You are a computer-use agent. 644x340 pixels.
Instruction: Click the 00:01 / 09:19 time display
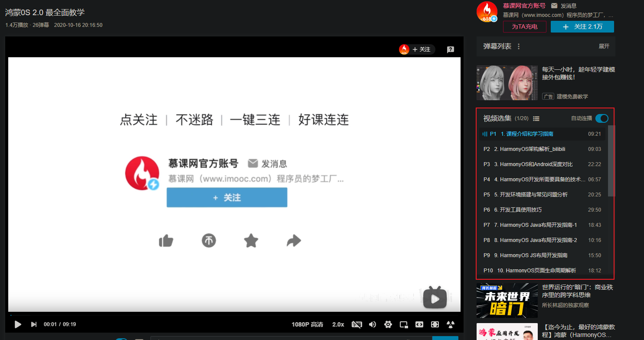pyautogui.click(x=60, y=324)
